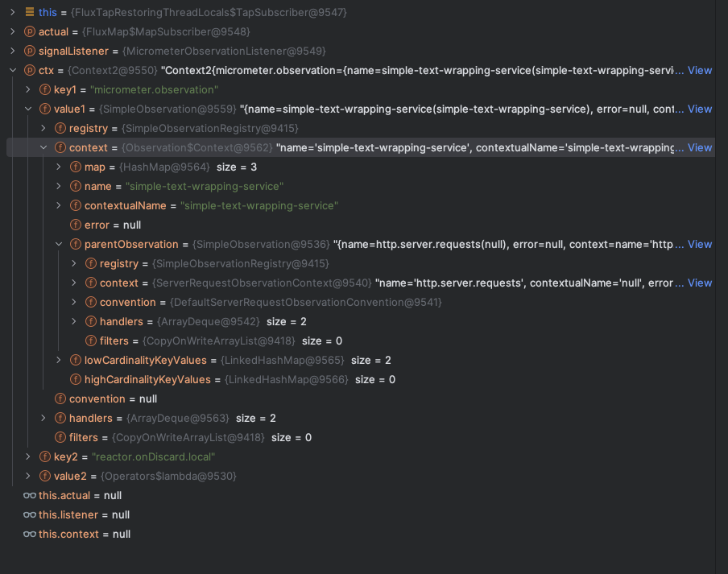Click {LinkedHashMap@9565} size = 2 value
This screenshot has height=574, width=728.
pyautogui.click(x=305, y=361)
